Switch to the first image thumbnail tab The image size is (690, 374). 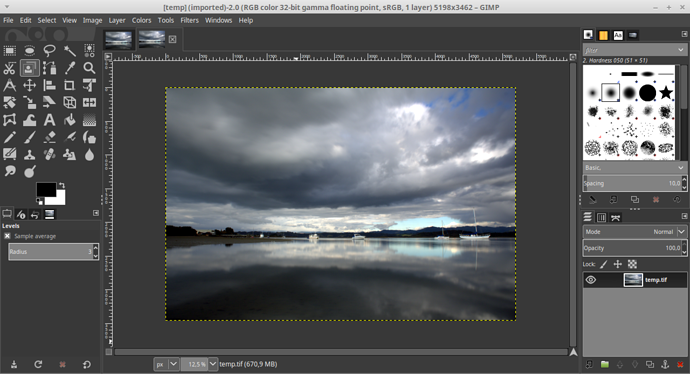(x=118, y=40)
